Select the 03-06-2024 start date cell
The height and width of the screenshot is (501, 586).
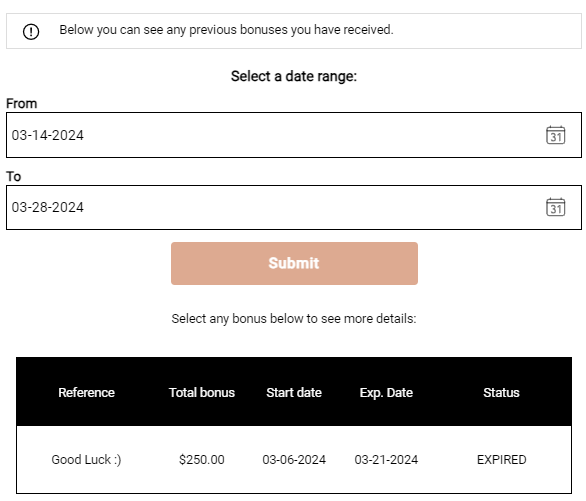click(x=294, y=460)
